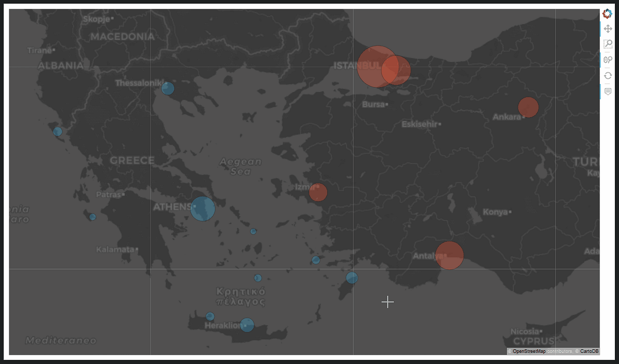Click the red data point near Ankara
The width and height of the screenshot is (619, 364).
pyautogui.click(x=528, y=107)
